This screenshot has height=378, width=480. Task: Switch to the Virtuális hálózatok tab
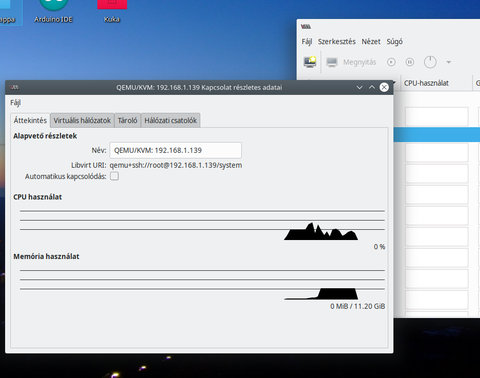click(82, 120)
